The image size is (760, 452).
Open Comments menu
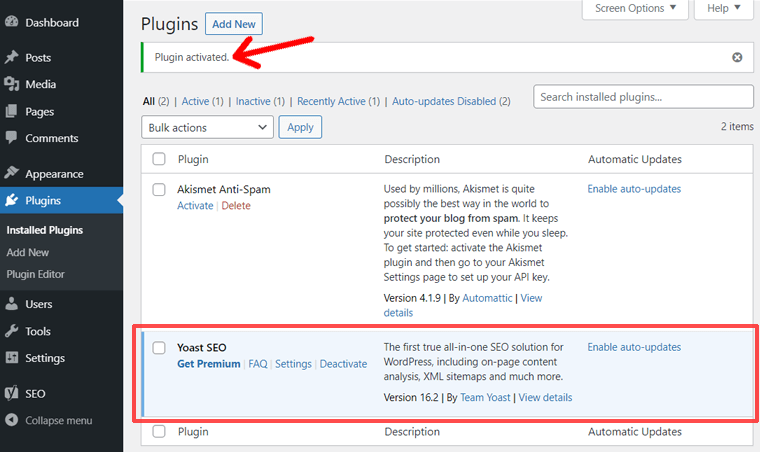(52, 138)
